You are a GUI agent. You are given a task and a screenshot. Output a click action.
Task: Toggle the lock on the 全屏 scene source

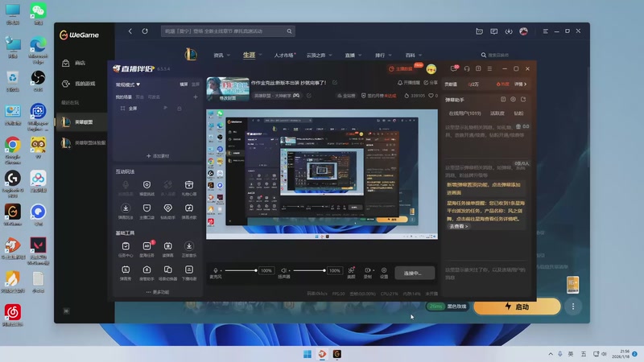tap(179, 109)
